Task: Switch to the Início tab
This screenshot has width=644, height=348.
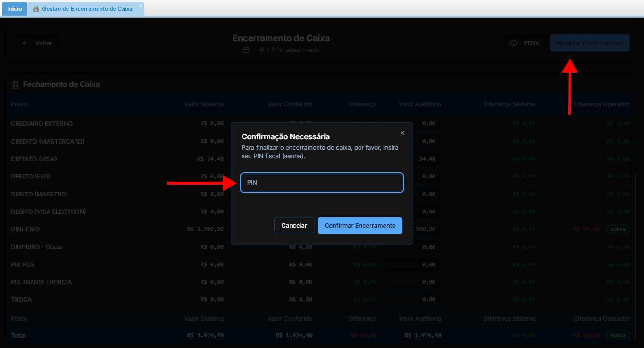Action: (x=15, y=9)
